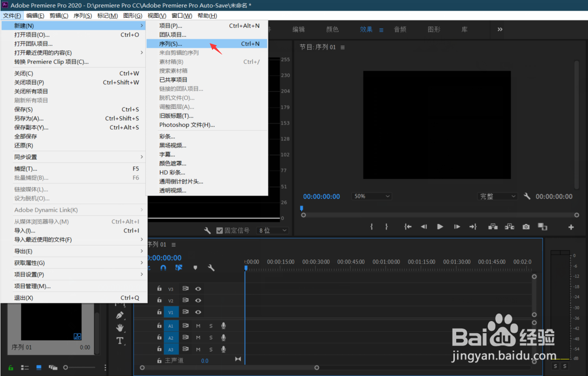Image resolution: width=588 pixels, height=376 pixels.
Task: Click the 库 workspace tab
Action: (464, 29)
